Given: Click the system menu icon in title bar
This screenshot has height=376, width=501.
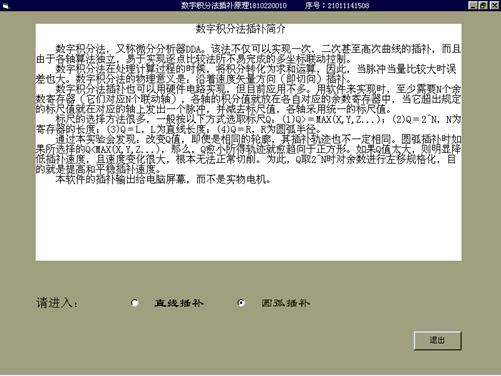Looking at the screenshot, I should click(x=6, y=6).
